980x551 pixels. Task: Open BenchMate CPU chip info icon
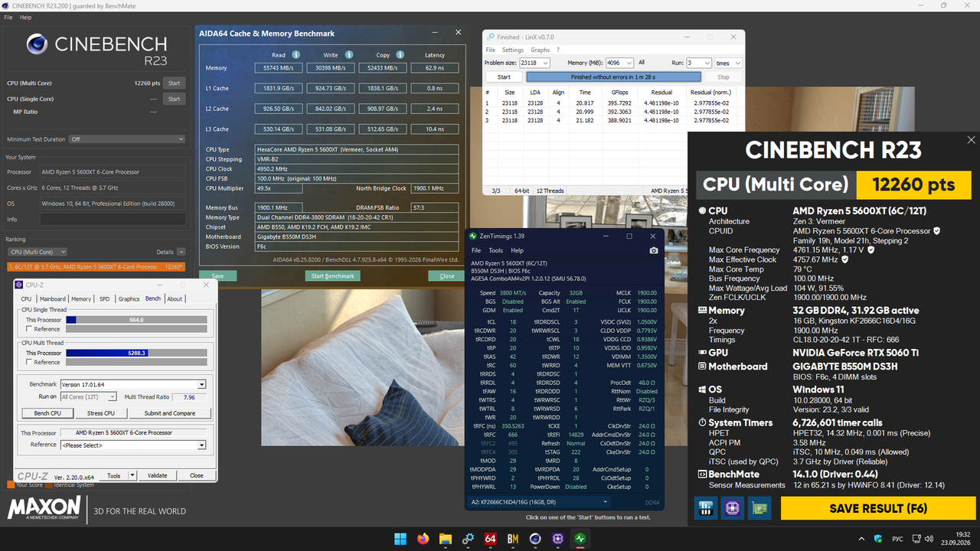733,507
